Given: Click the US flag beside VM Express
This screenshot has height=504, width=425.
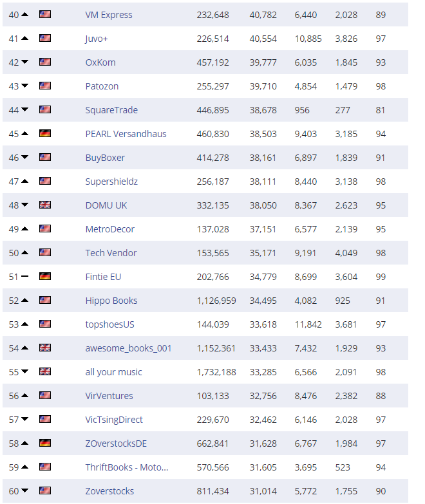Looking at the screenshot, I should coord(45,14).
